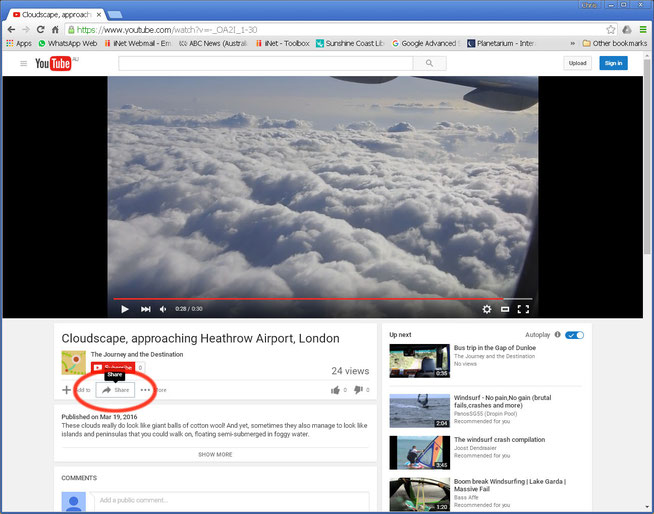This screenshot has height=514, width=654.
Task: Open The windsurf crash compilation title
Action: (499, 439)
